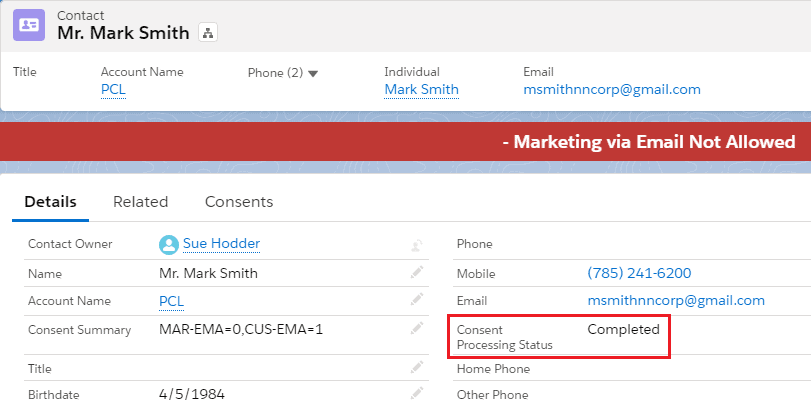
Task: Click the Home Phone field label
Action: point(493,369)
